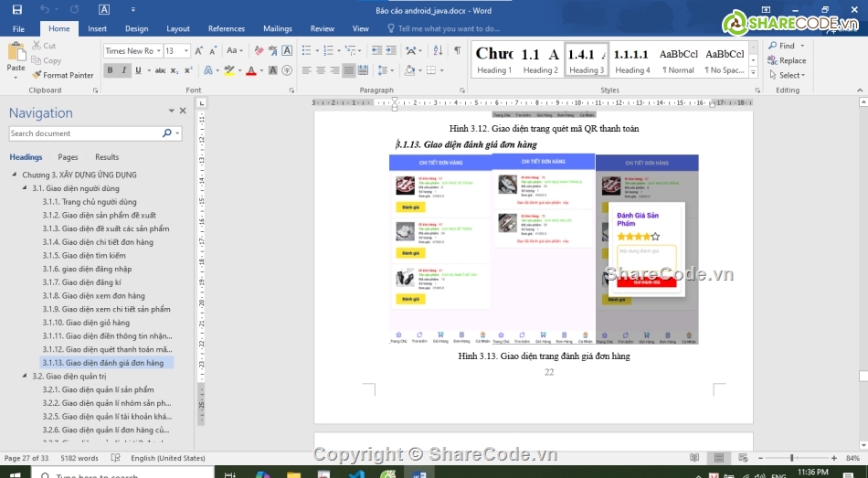868x478 pixels.
Task: Click the Replace button in Editing group
Action: coord(787,60)
